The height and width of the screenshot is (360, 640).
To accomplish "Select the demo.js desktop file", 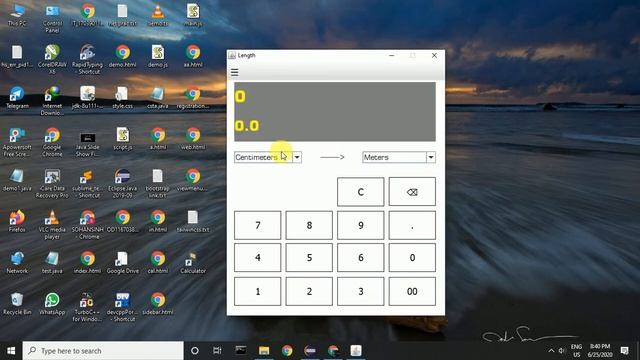I will (158, 56).
